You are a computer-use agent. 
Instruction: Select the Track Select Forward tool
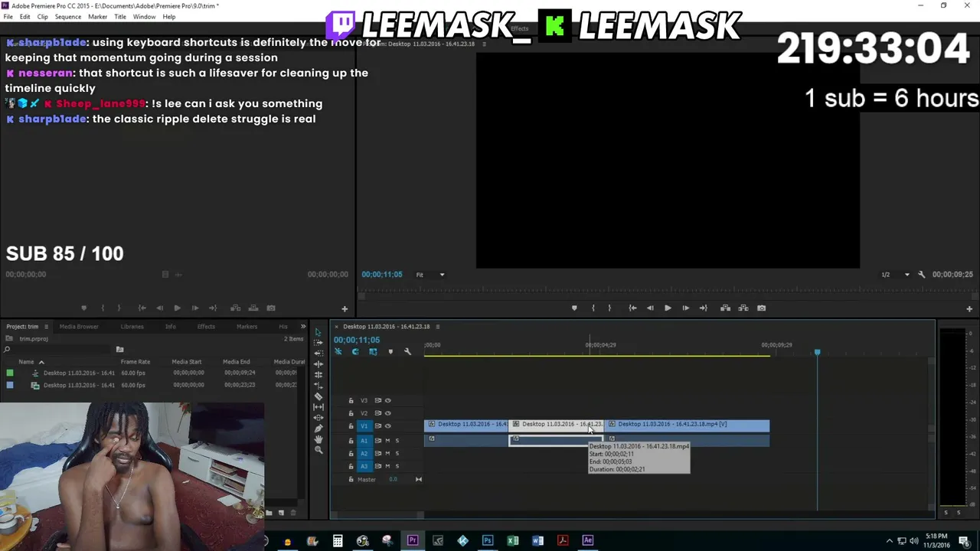(x=318, y=343)
